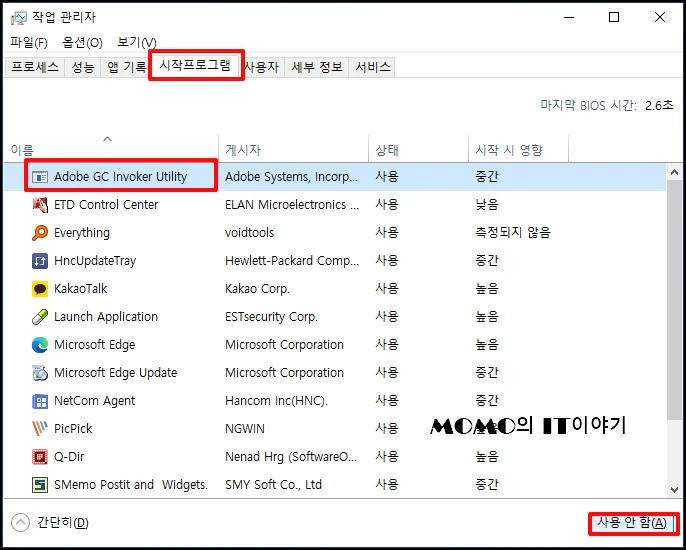Select the NetCom Agent row name
Image resolution: width=686 pixels, height=550 pixels.
click(94, 401)
